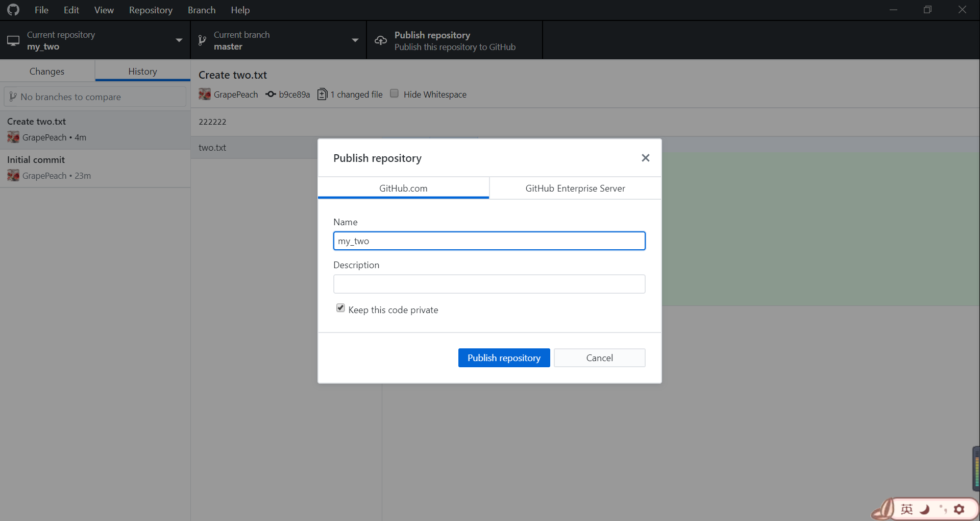This screenshot has width=980, height=521.
Task: Close the Publish repository dialog with X
Action: (x=645, y=158)
